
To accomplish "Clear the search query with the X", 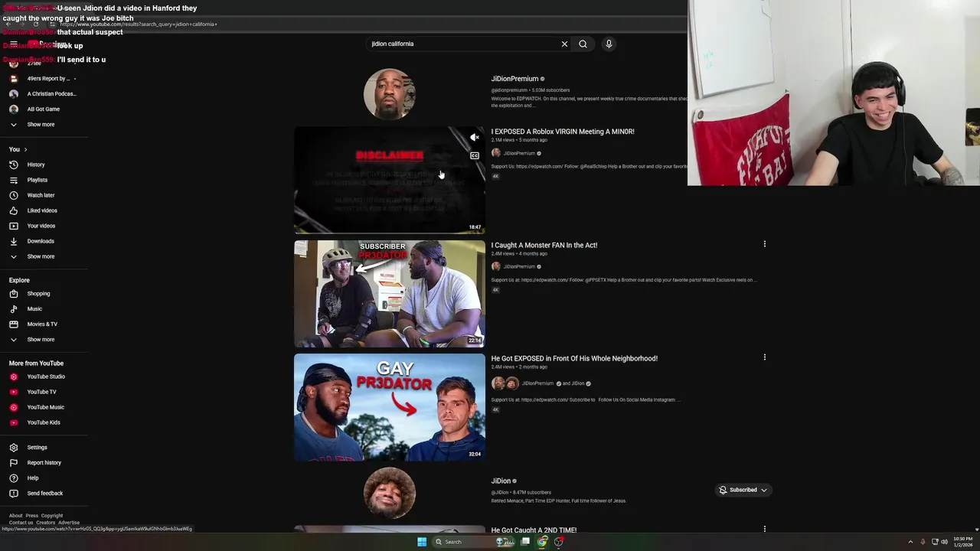I will 564,44.
